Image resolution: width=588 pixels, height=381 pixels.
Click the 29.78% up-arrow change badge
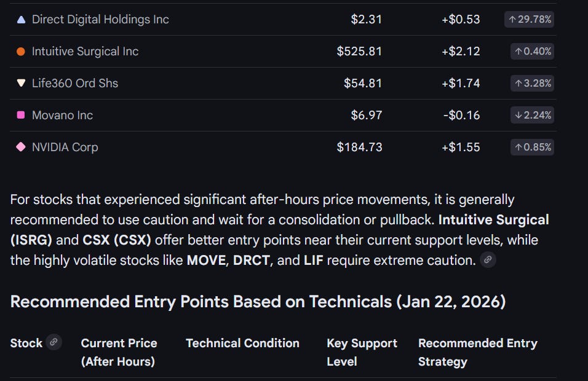point(529,19)
